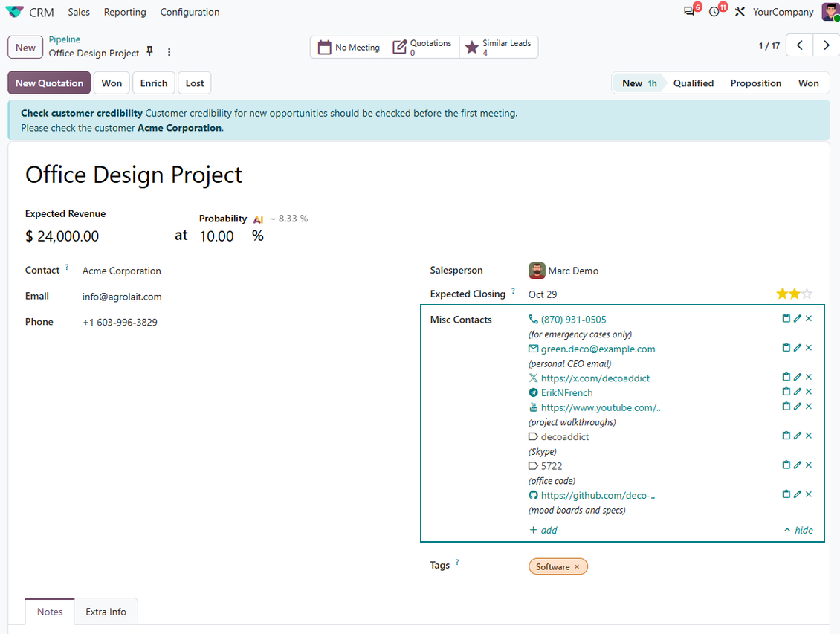The width and height of the screenshot is (840, 634).
Task: Set priority to three stars
Action: point(807,294)
